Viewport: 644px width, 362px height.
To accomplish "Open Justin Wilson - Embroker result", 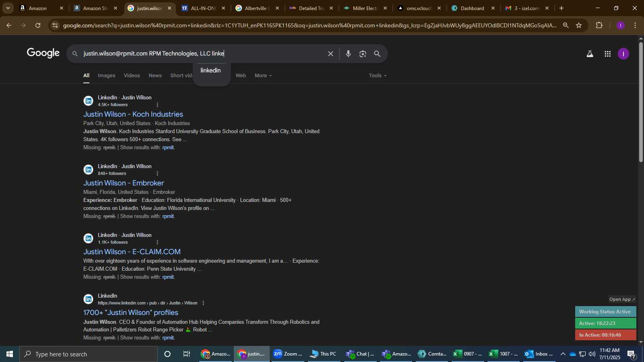I will (124, 183).
